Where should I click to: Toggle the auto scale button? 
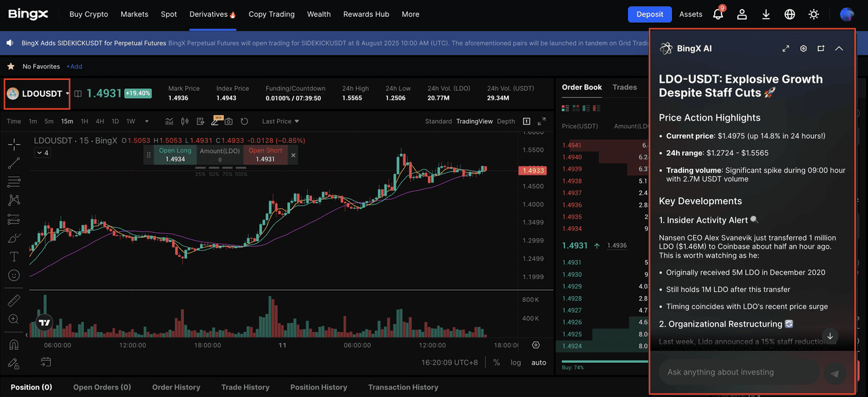(x=539, y=362)
